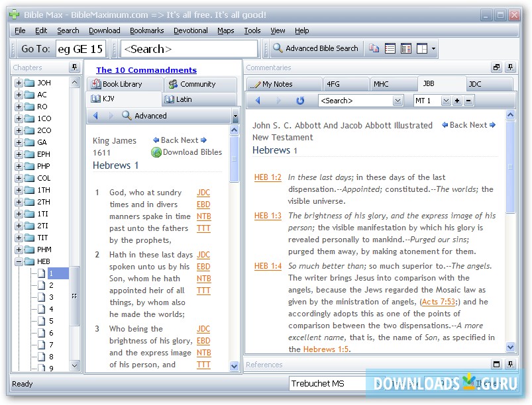Click the main Search input box

(x=189, y=49)
